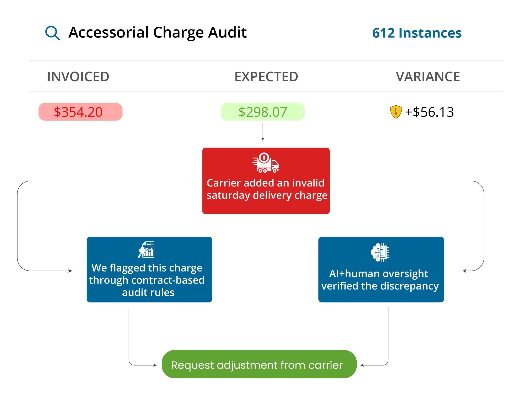
Task: Click the magnifying glass search icon
Action: (x=52, y=33)
